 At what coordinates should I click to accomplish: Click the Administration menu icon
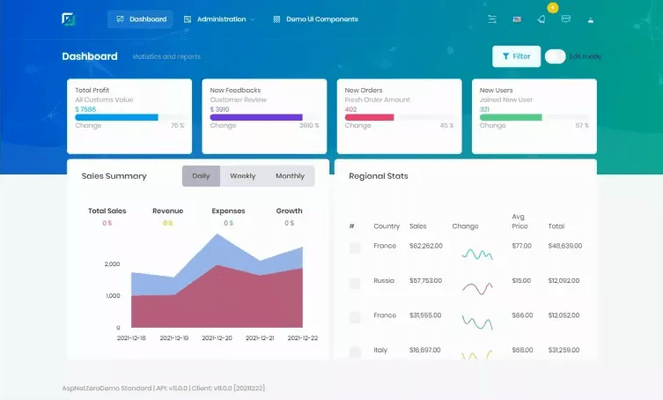pyautogui.click(x=187, y=19)
